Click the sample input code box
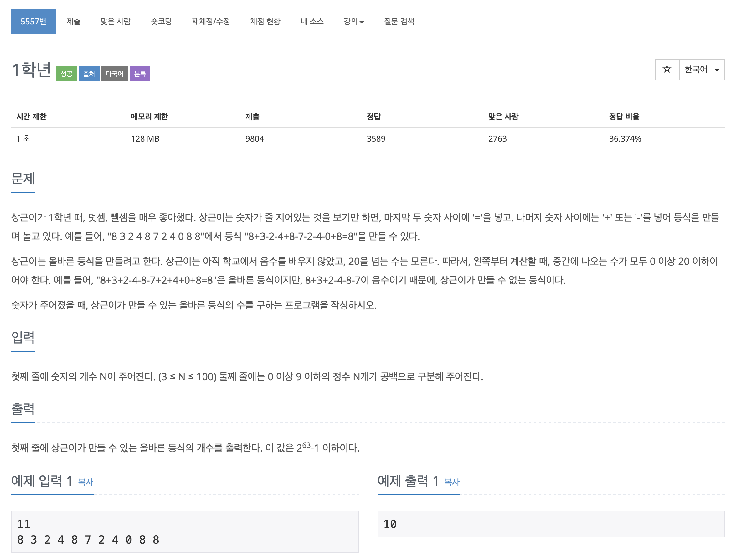The image size is (731, 560). (185, 531)
